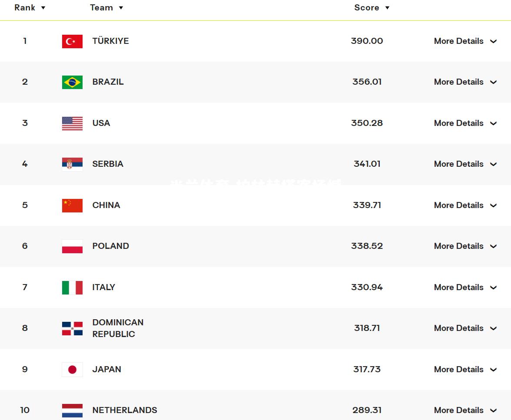Sort the table by Team column

click(106, 7)
